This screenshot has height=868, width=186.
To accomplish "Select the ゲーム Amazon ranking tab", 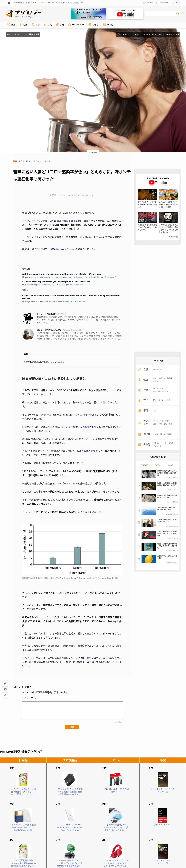I will (116, 760).
